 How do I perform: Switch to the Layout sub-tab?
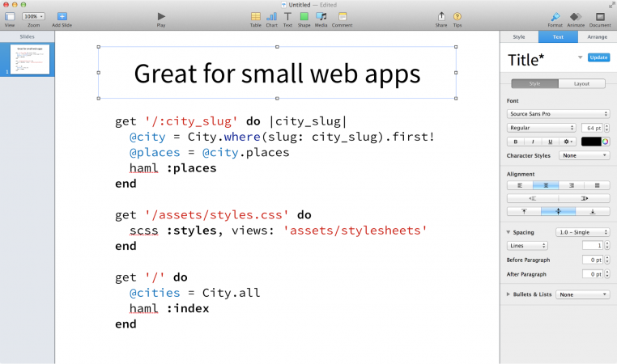tap(581, 83)
